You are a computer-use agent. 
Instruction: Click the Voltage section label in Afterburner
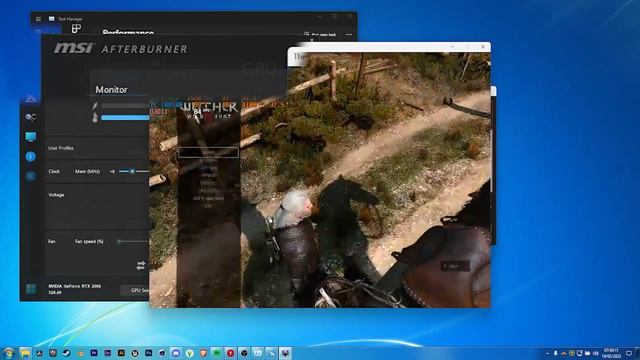(56, 195)
